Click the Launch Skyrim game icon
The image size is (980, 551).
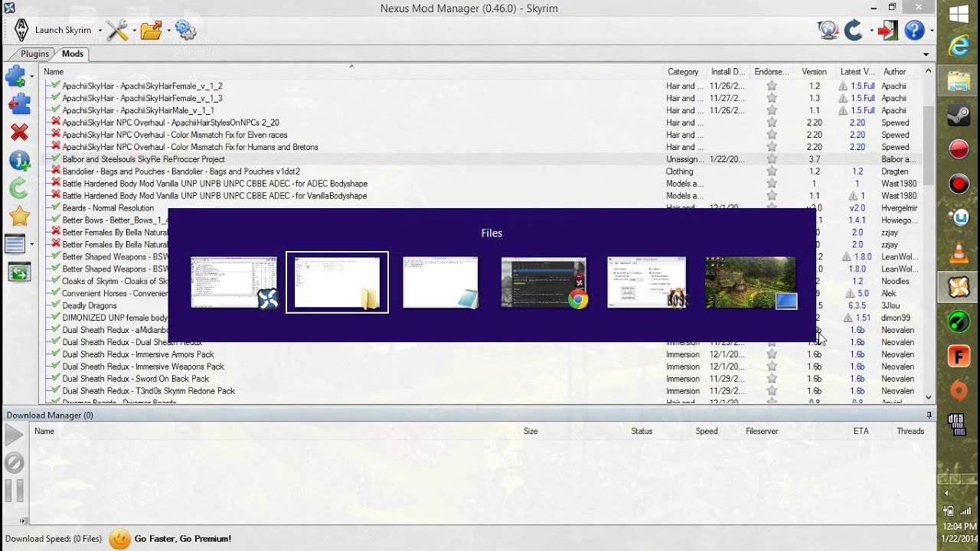pos(21,30)
